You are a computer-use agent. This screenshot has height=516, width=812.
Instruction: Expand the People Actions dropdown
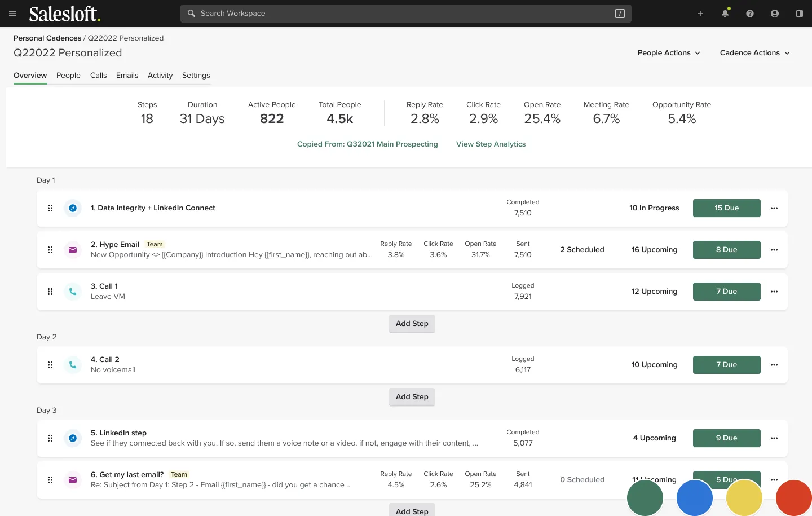(x=669, y=53)
